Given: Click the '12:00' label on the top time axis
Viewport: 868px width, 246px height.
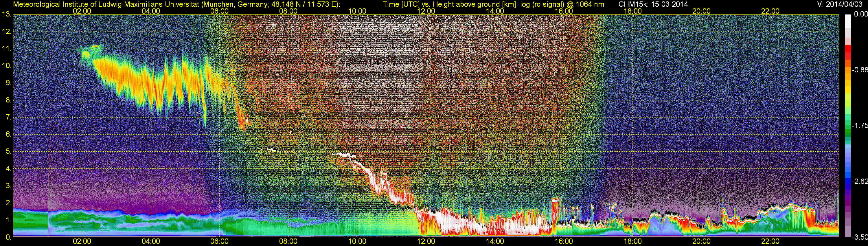Looking at the screenshot, I should point(426,11).
